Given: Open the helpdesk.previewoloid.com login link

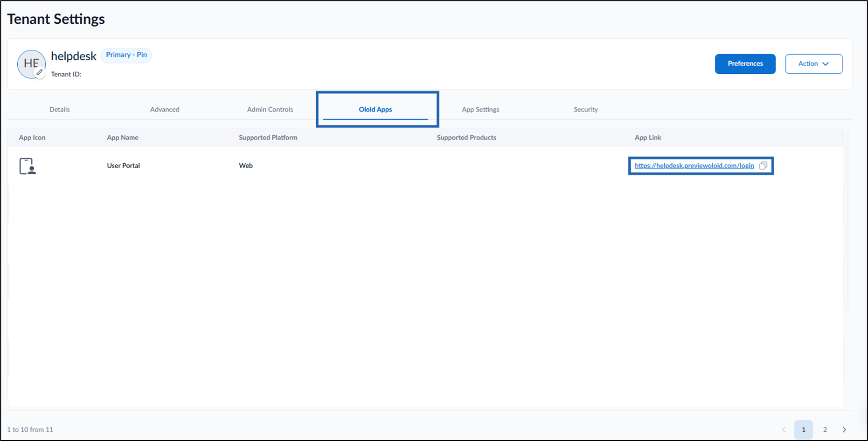Looking at the screenshot, I should pyautogui.click(x=694, y=166).
